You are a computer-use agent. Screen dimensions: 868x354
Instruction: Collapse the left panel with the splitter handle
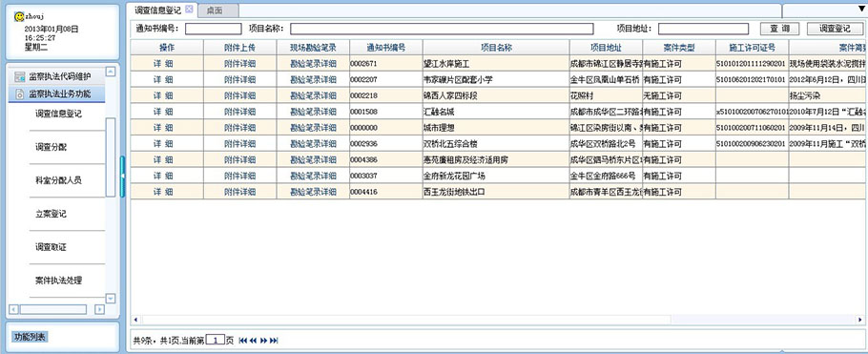(x=122, y=177)
